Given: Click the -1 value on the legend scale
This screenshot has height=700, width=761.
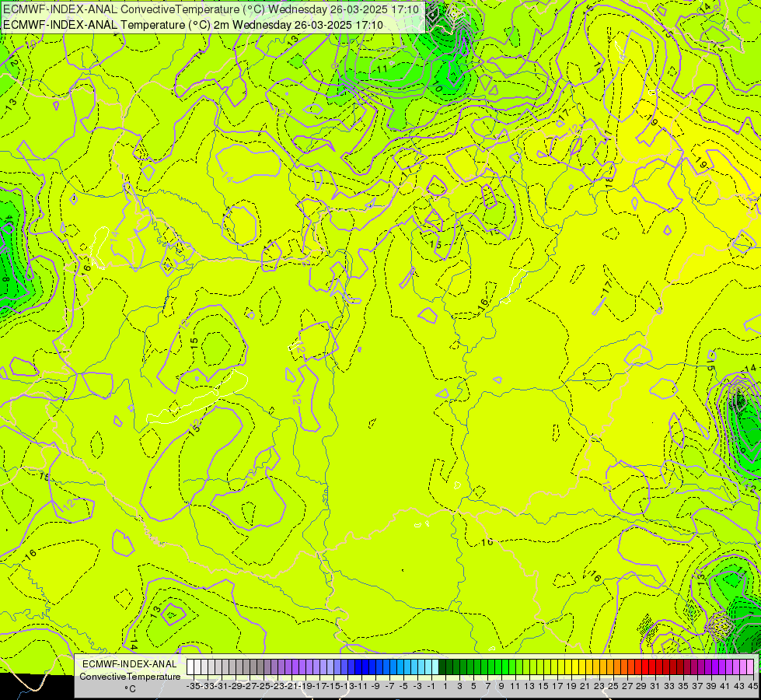Looking at the screenshot, I should click(431, 686).
